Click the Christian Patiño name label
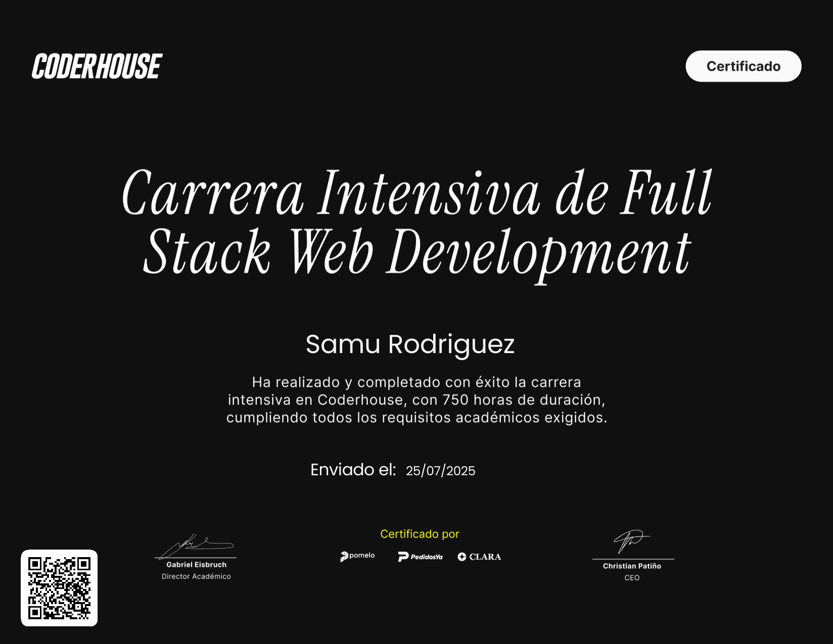The image size is (833, 644). click(632, 566)
